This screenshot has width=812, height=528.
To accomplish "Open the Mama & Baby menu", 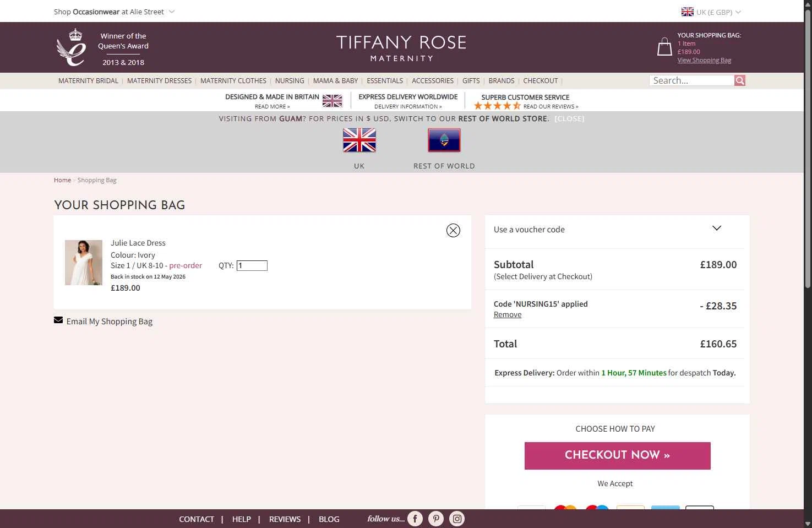I will [335, 80].
